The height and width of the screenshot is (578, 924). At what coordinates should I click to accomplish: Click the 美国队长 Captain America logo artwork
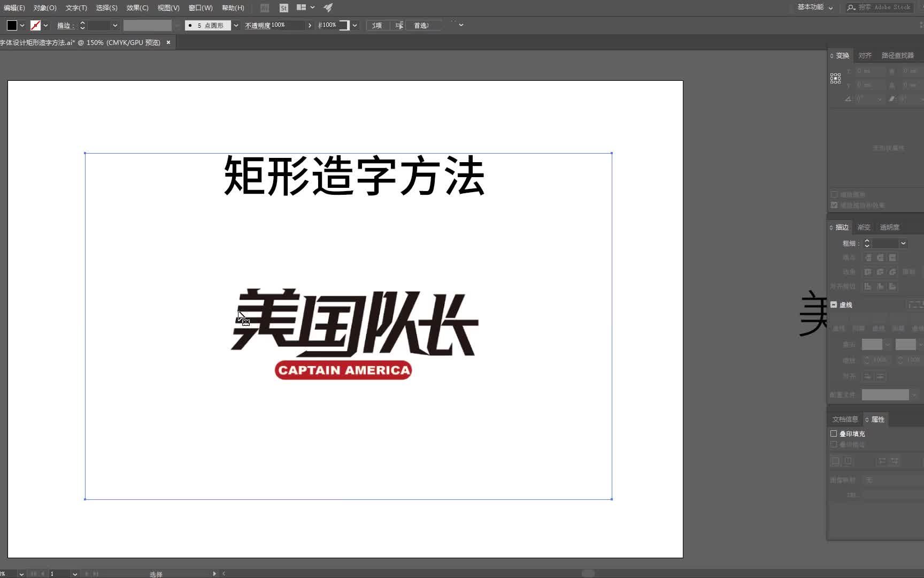pos(354,334)
